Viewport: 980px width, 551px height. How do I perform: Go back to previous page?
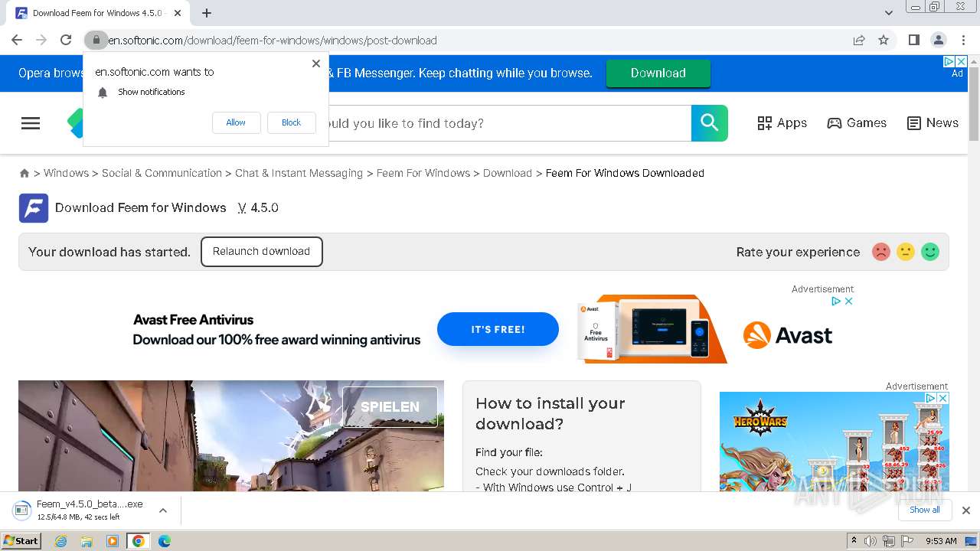pyautogui.click(x=17, y=40)
